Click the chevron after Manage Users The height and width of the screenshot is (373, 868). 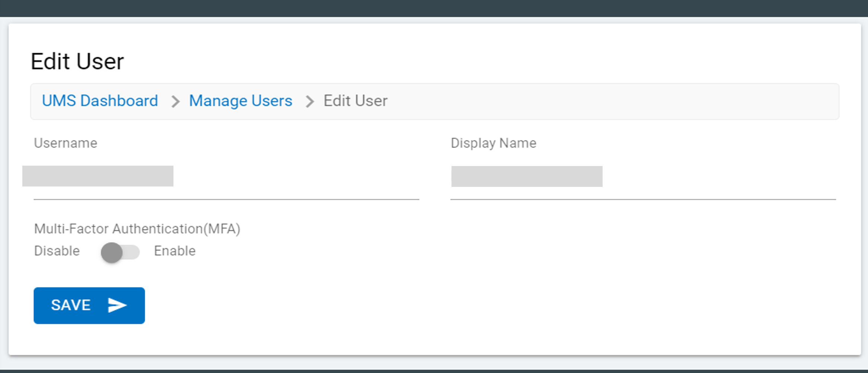coord(310,101)
